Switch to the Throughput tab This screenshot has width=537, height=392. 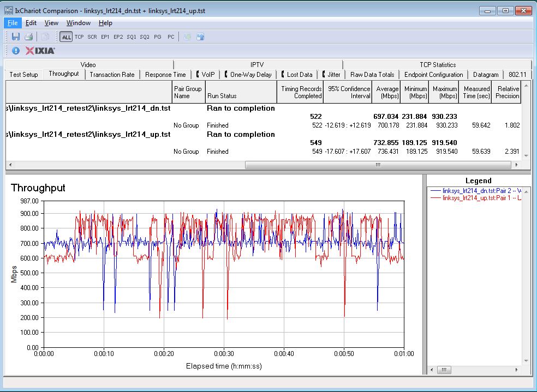coord(64,74)
